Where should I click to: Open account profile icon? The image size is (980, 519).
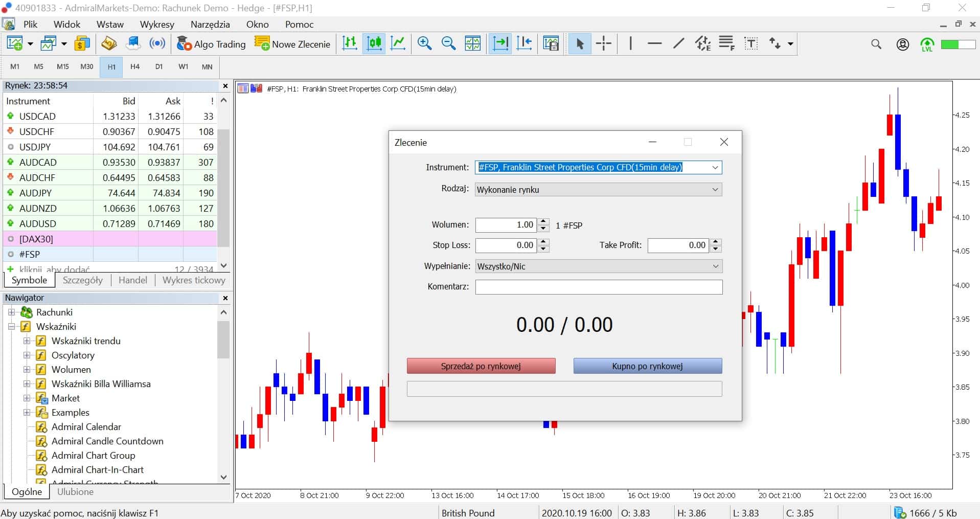pyautogui.click(x=903, y=44)
